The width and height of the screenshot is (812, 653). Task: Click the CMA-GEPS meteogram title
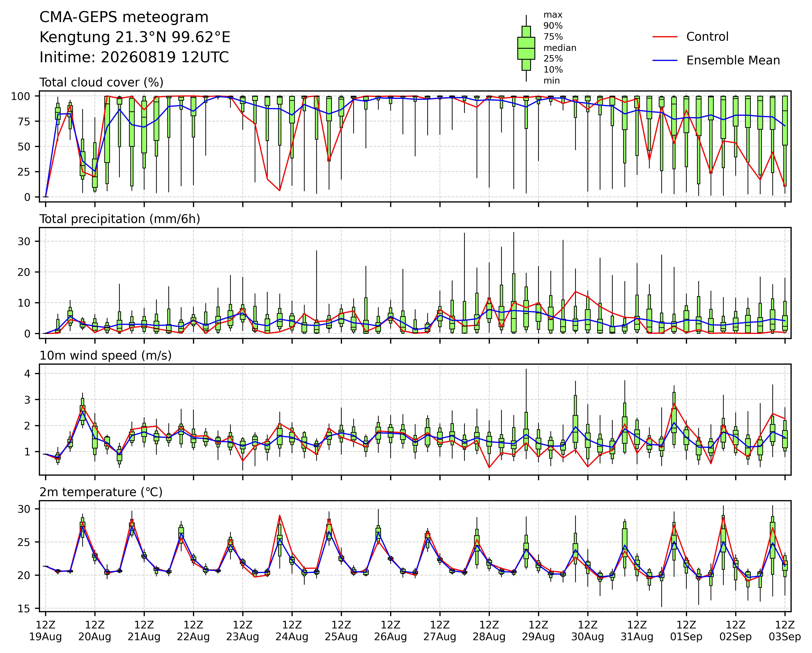pos(124,17)
